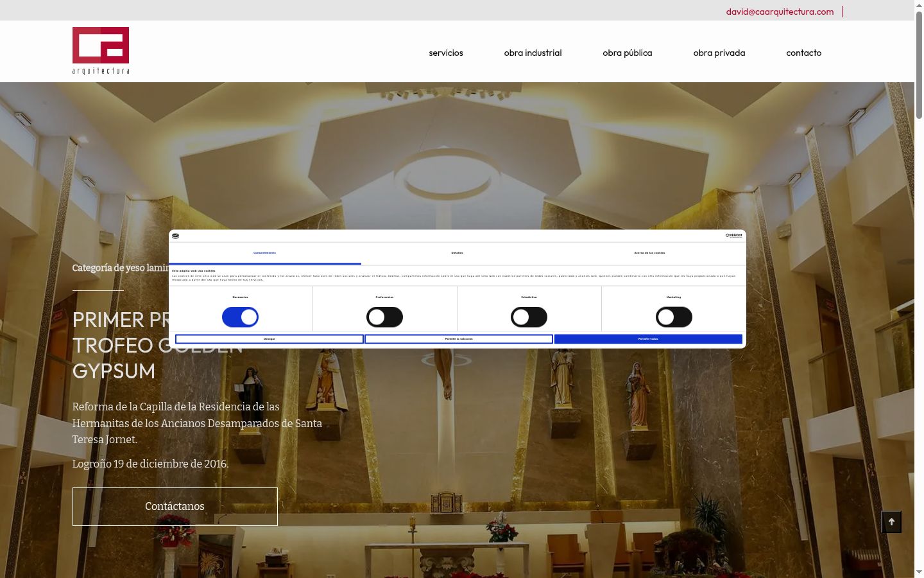Click the 'Logroño 19 de diciembre de 2016.' text
Viewport: 924px width, 578px height.
coord(150,464)
